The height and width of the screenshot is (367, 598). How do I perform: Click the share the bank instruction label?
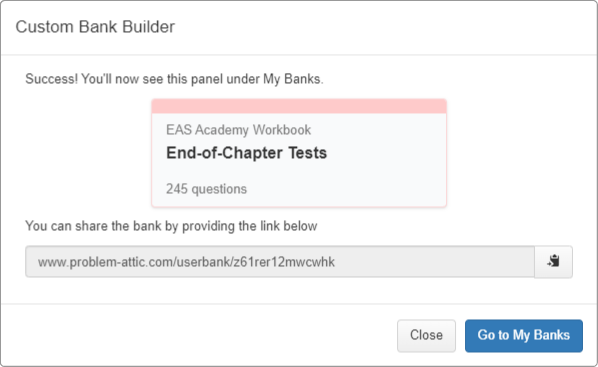click(x=171, y=226)
